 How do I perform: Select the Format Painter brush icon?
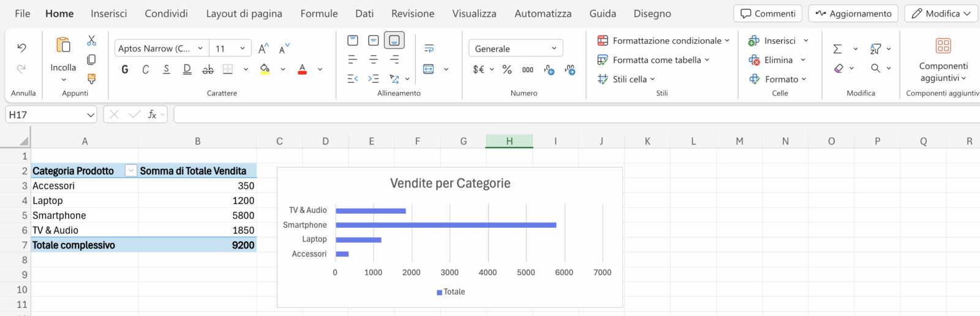coord(91,78)
